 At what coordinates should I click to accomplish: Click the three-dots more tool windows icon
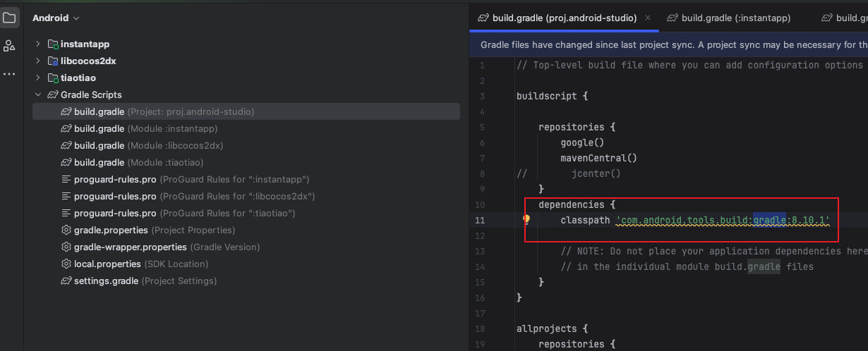tap(9, 74)
